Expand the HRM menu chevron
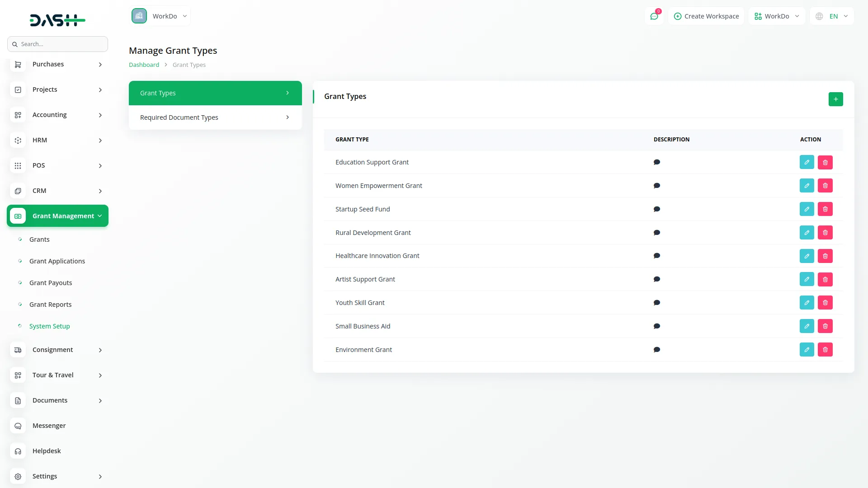The height and width of the screenshot is (488, 868). pos(100,141)
